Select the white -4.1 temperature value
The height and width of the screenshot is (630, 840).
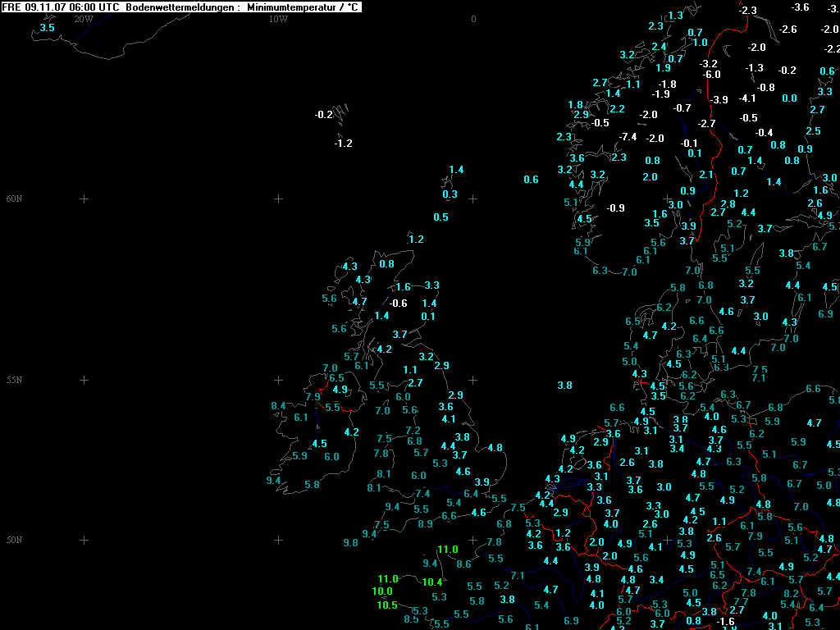(x=747, y=98)
